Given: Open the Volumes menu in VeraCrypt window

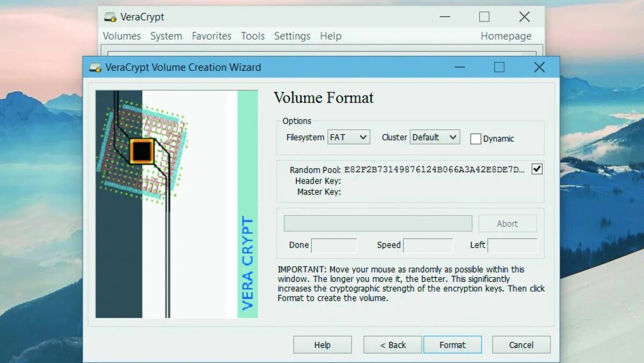Looking at the screenshot, I should pos(122,36).
